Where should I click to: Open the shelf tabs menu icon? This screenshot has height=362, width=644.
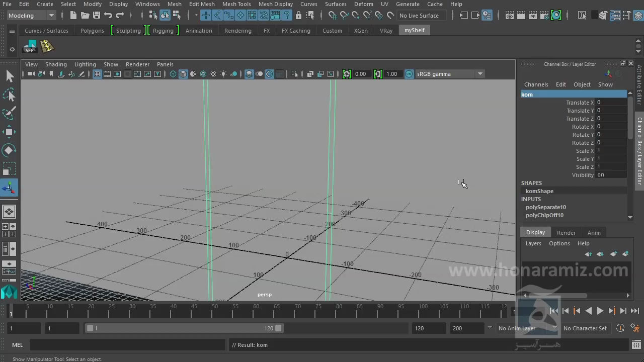[x=12, y=31]
